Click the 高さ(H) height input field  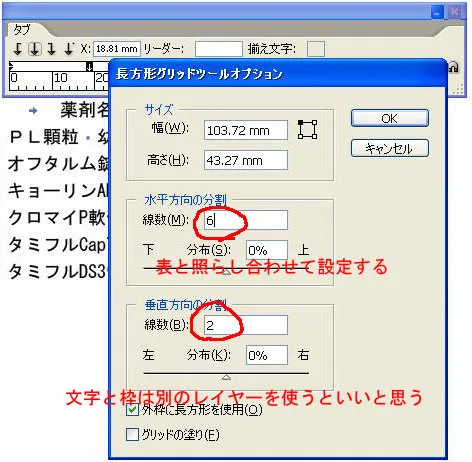click(246, 160)
